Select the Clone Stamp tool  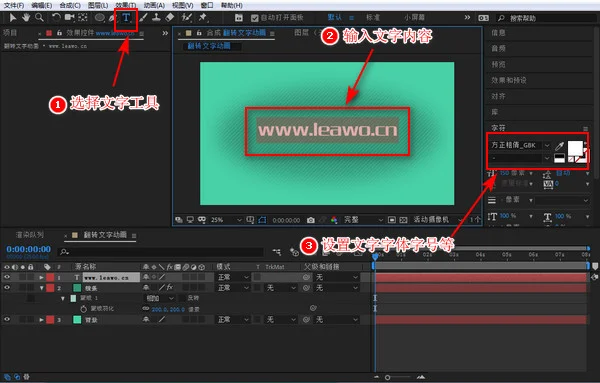[156, 17]
